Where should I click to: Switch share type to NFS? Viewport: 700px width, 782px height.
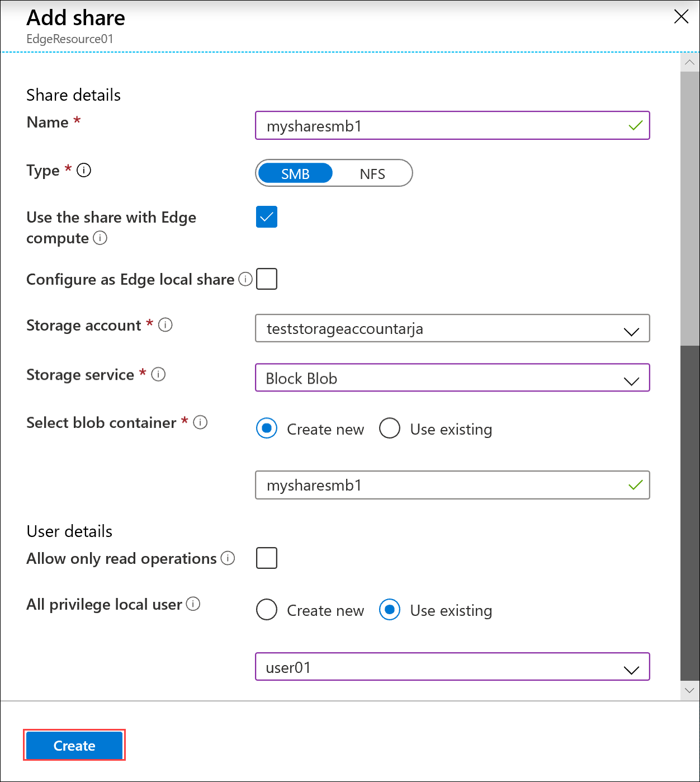[373, 173]
